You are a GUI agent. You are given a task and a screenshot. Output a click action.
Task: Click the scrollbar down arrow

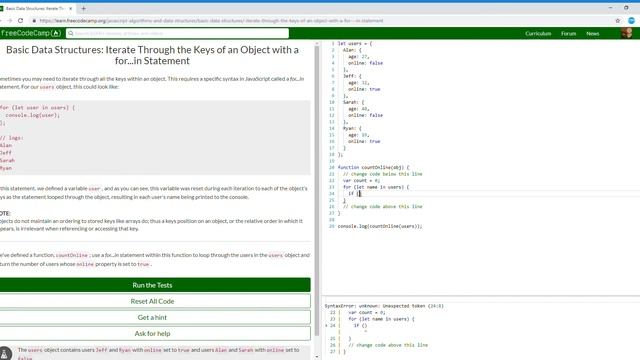pyautogui.click(x=317, y=357)
